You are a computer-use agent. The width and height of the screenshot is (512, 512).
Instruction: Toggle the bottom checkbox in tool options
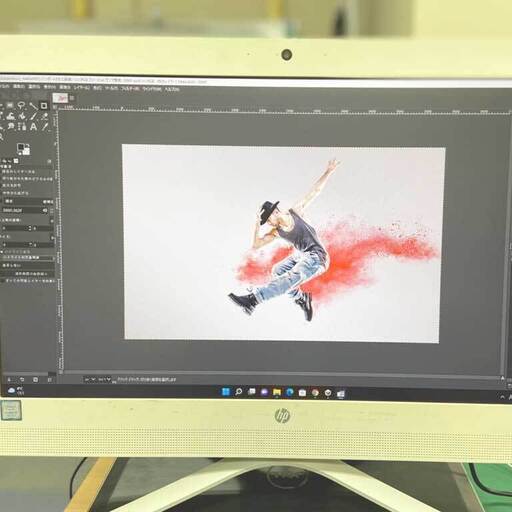[2, 281]
